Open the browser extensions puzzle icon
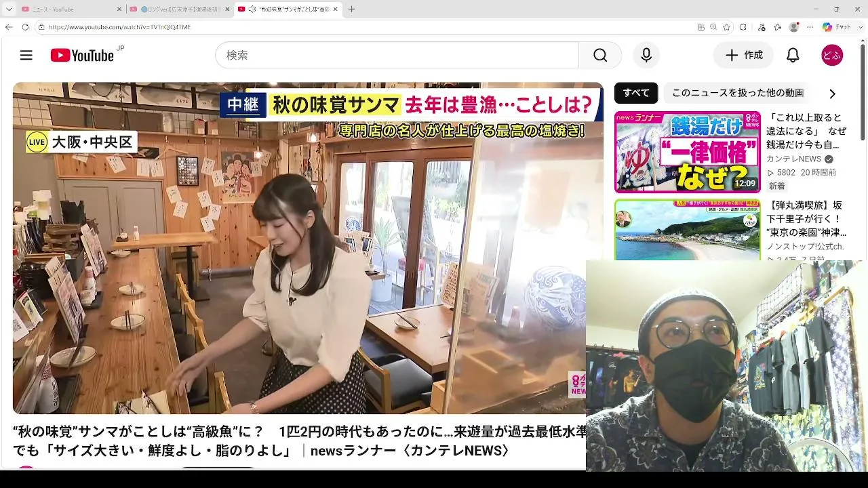Viewport: 868px width, 488px height. 743,27
